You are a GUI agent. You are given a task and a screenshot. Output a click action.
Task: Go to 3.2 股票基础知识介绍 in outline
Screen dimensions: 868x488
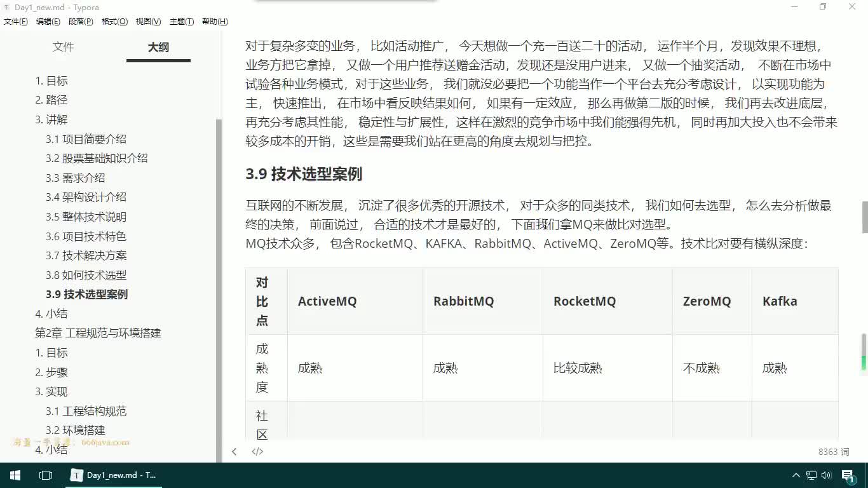coord(97,158)
